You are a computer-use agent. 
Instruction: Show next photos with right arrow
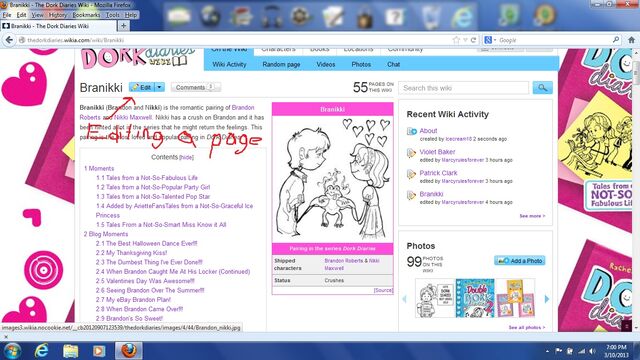tap(547, 299)
